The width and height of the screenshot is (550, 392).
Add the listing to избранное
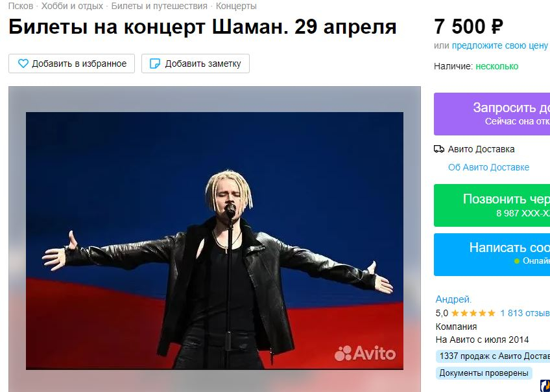71,63
